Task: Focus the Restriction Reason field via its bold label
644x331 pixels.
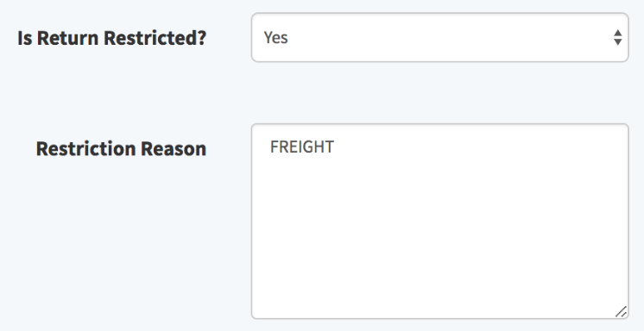Action: [121, 148]
